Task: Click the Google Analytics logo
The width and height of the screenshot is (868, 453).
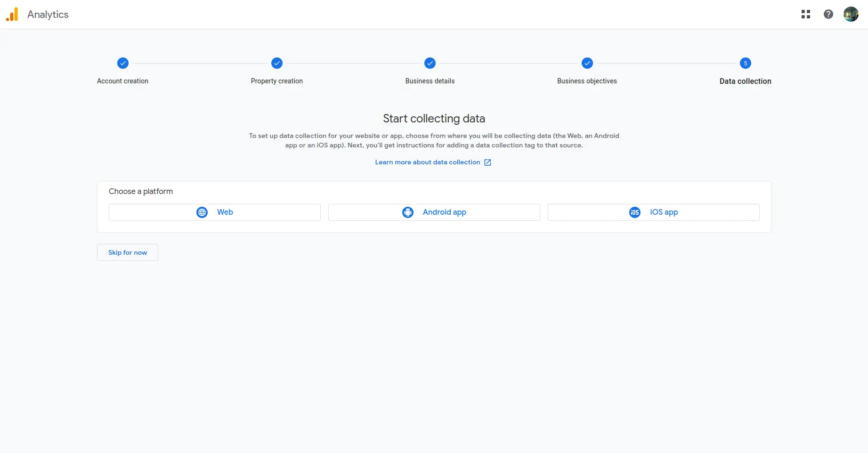Action: [12, 14]
